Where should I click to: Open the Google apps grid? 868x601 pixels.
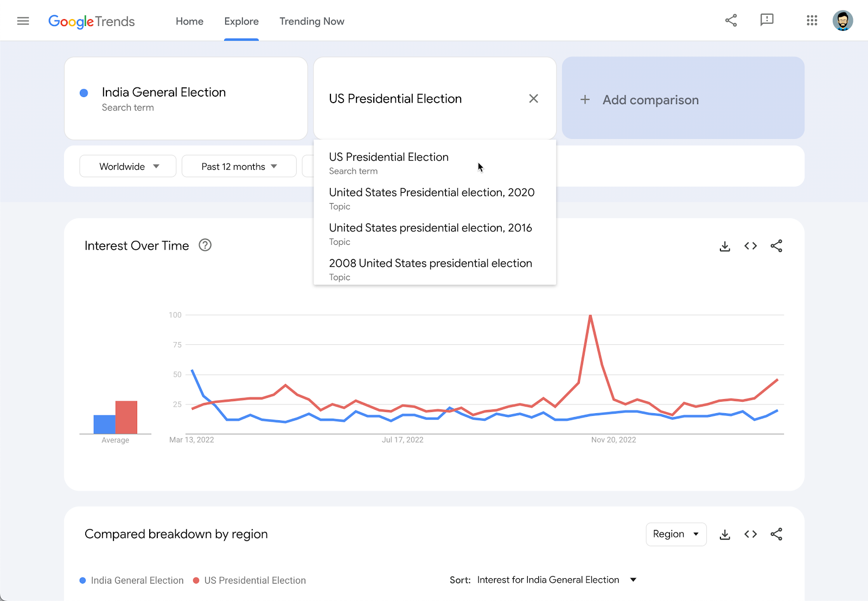812,21
